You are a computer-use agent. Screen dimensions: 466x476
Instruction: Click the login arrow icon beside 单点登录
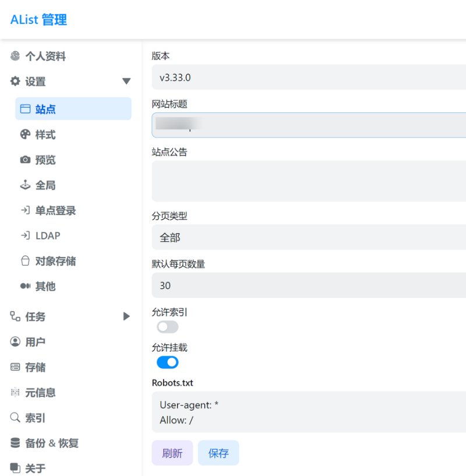pos(25,210)
